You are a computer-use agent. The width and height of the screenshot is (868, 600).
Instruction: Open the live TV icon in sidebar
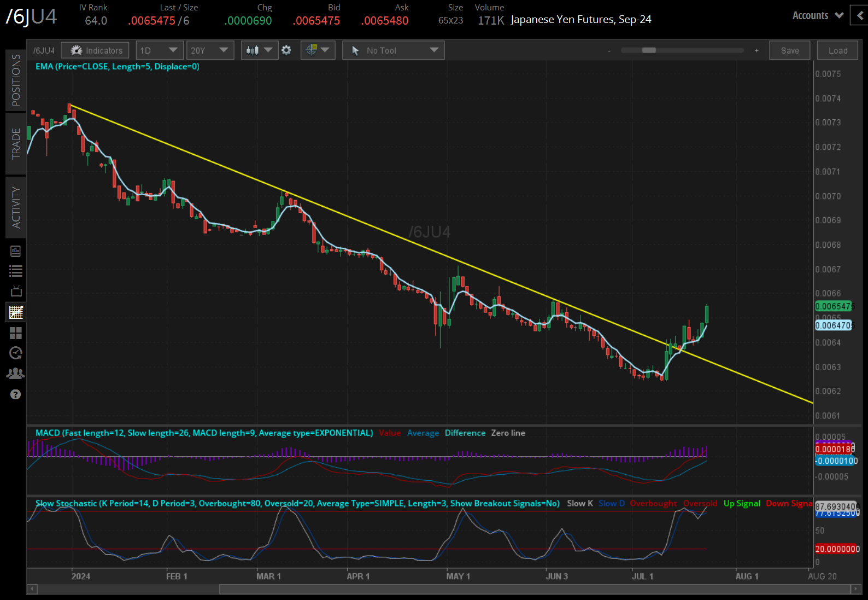(16, 291)
